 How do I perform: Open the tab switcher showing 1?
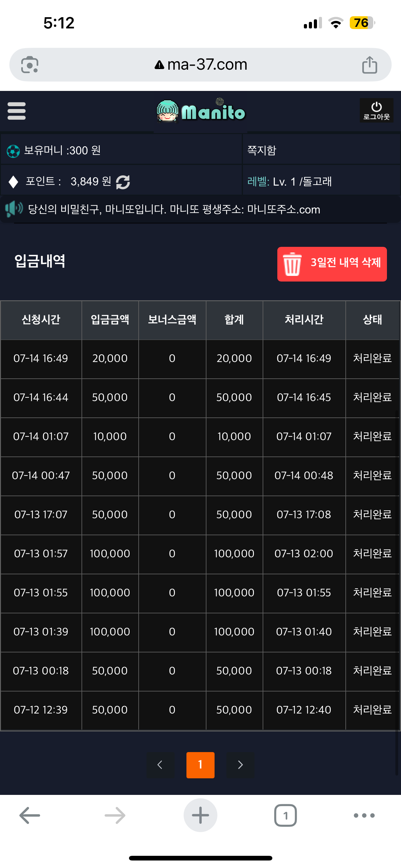pos(285,815)
